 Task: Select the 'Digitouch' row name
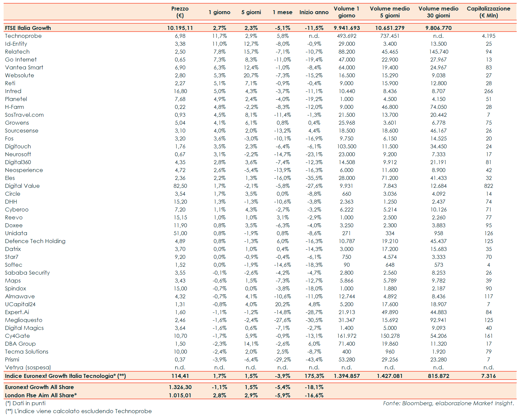pos(18,146)
